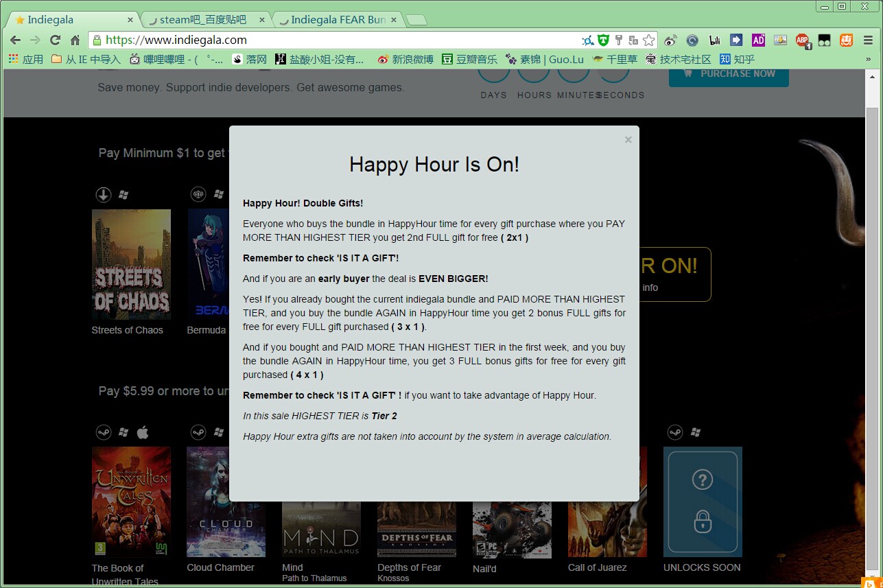Screen dimensions: 883x588
Task: Close the Happy Hour popup dialog
Action: (628, 140)
